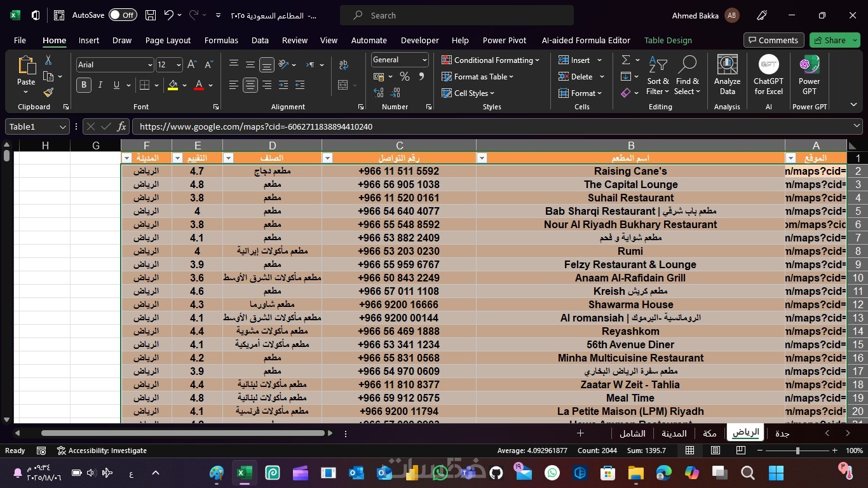Click the red Font Color swatch
The width and height of the screenshot is (868, 488).
199,85
